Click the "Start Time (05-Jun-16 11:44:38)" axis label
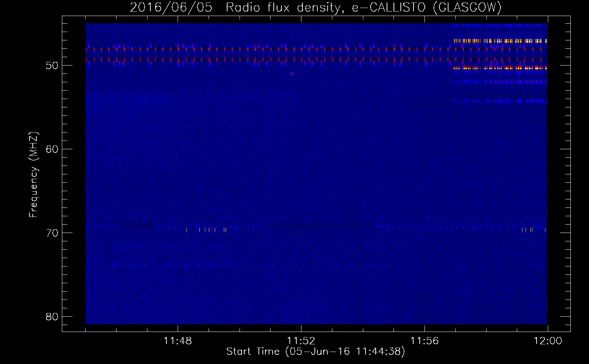589x364 pixels. click(316, 352)
